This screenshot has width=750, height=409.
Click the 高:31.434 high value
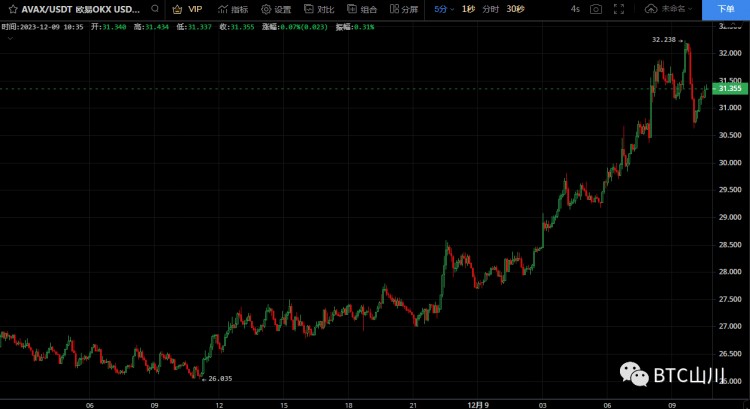151,27
